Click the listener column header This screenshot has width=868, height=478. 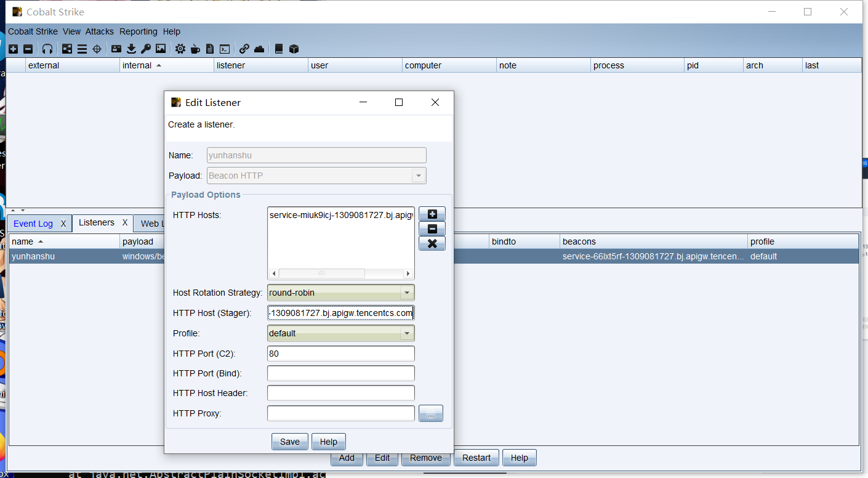point(261,65)
